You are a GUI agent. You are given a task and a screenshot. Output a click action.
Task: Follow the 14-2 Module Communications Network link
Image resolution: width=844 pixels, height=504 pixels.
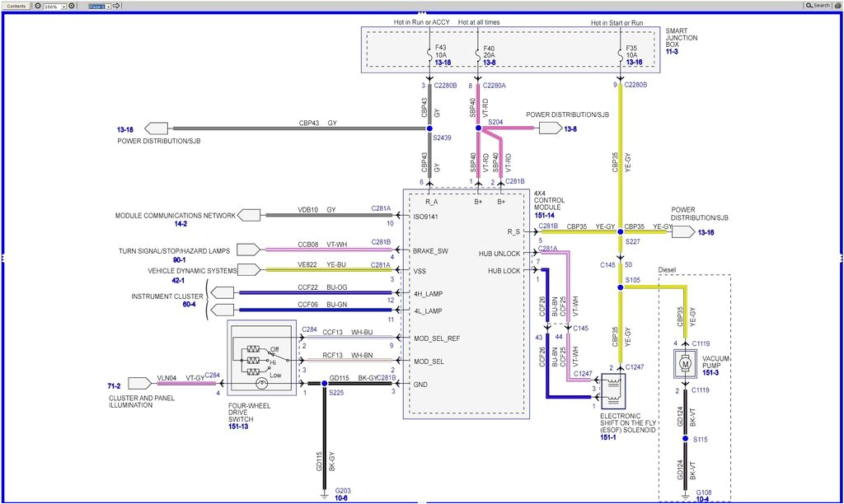181,223
